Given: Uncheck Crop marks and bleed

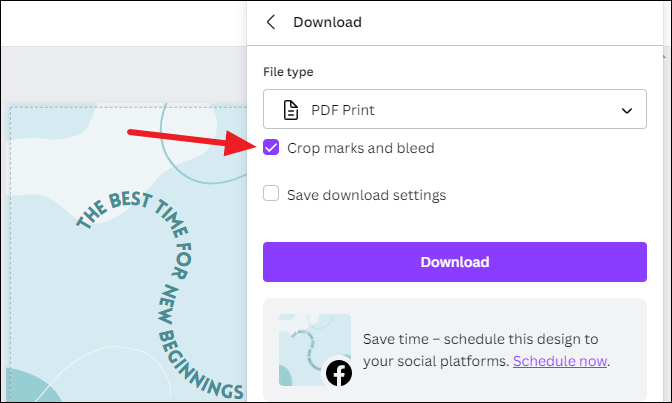Looking at the screenshot, I should (x=271, y=147).
